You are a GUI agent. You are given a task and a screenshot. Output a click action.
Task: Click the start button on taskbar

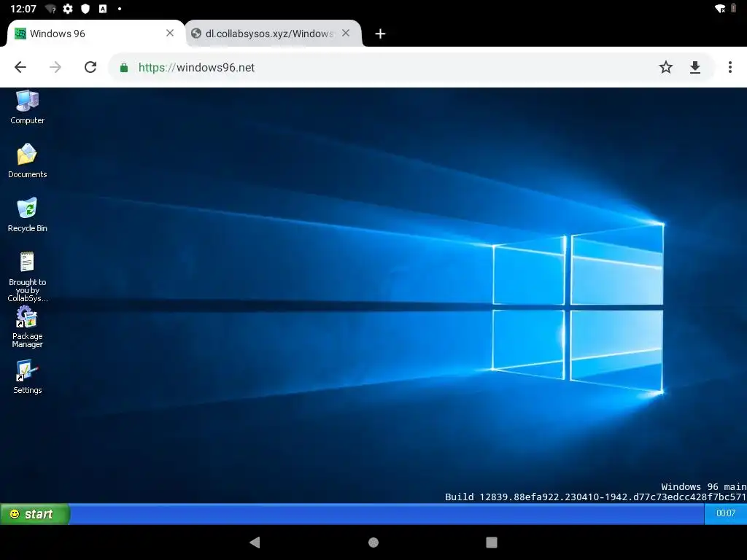(x=34, y=514)
